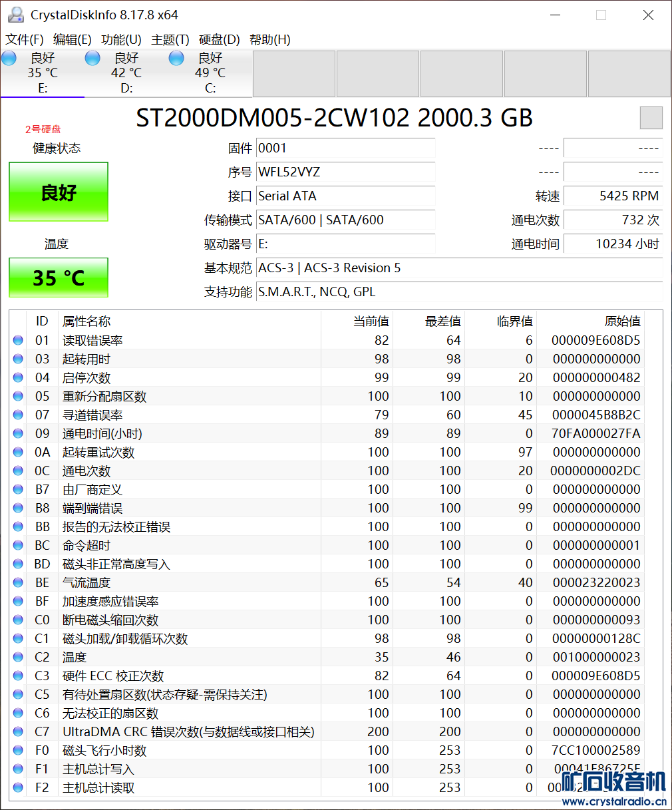Viewport: 672px width, 810px height.
Task: Click the blue status orb for ID F0 磁头飞行小时数
Action: (17, 750)
